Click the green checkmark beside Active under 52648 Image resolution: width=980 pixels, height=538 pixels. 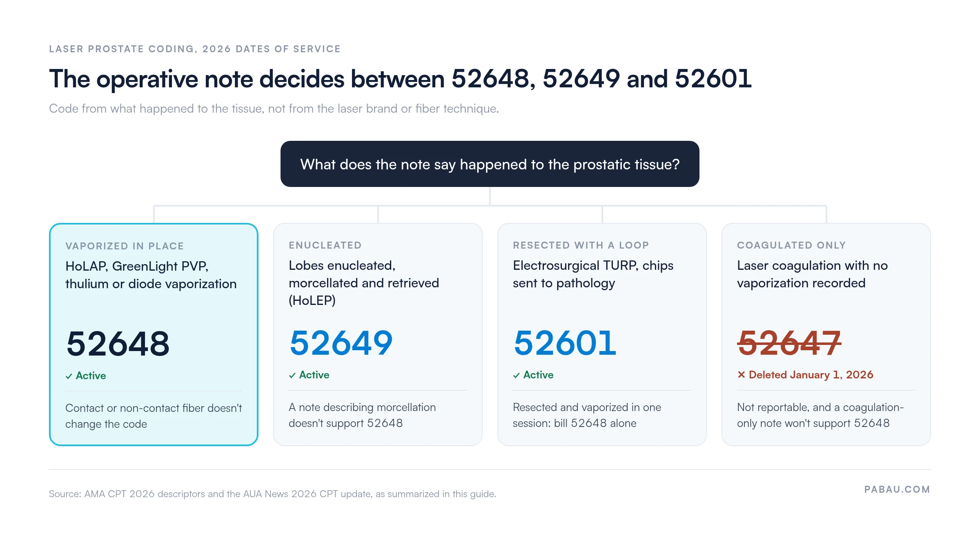tap(69, 376)
